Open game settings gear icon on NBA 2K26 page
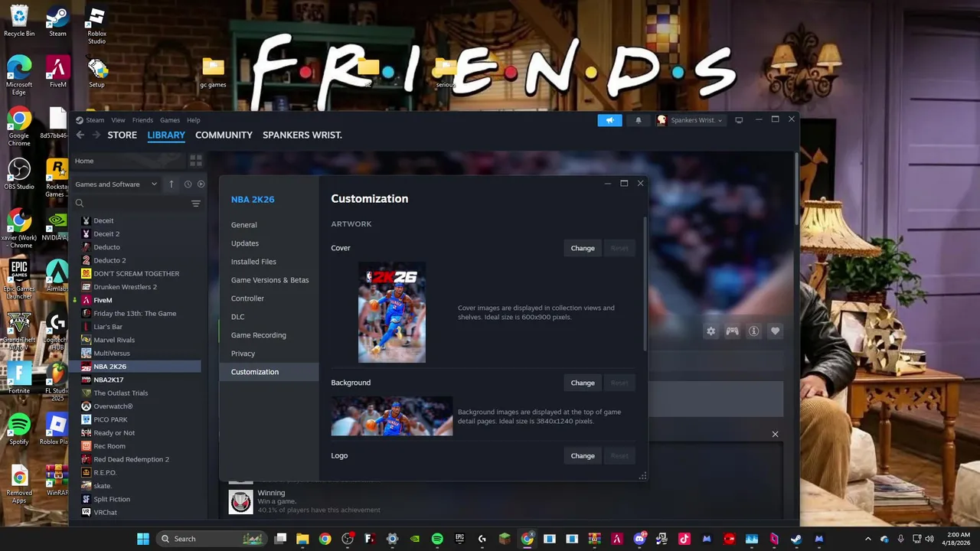 point(711,331)
